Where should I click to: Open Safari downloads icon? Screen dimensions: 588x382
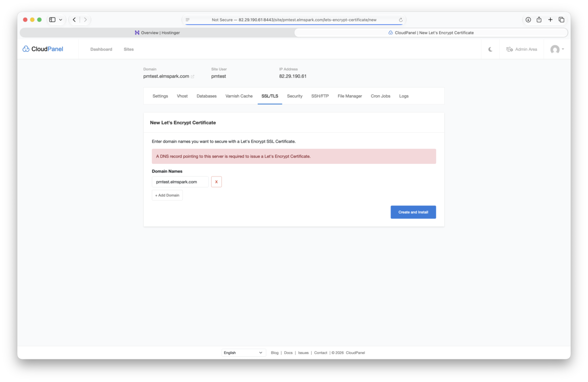528,20
